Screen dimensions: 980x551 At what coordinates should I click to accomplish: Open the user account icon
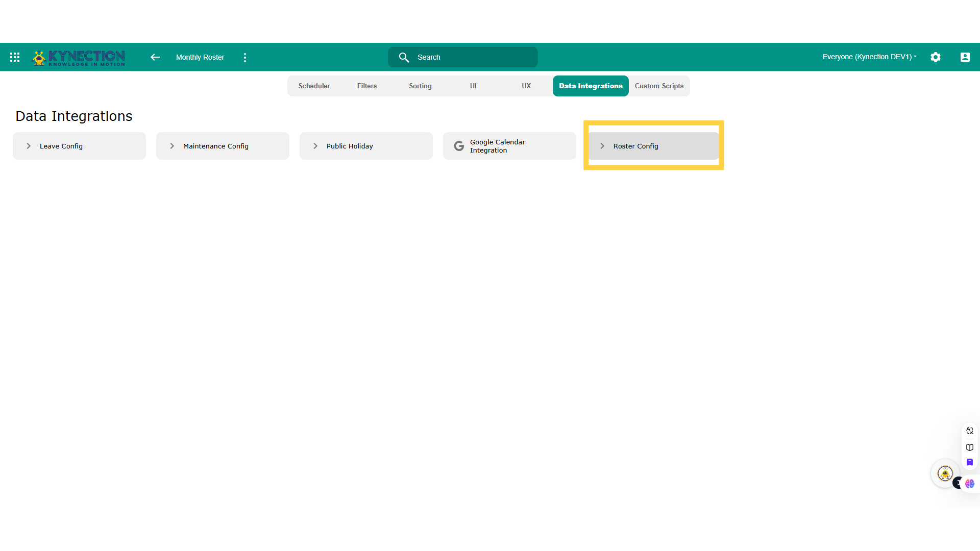coord(965,57)
